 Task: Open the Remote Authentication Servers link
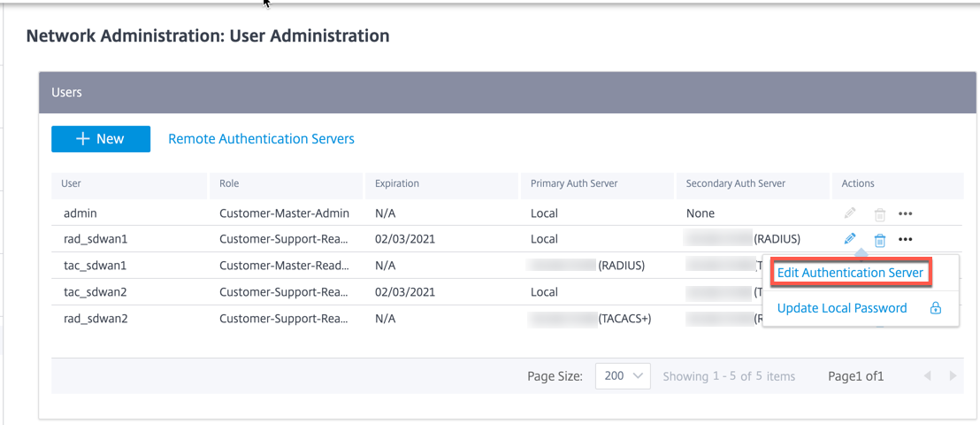click(261, 138)
